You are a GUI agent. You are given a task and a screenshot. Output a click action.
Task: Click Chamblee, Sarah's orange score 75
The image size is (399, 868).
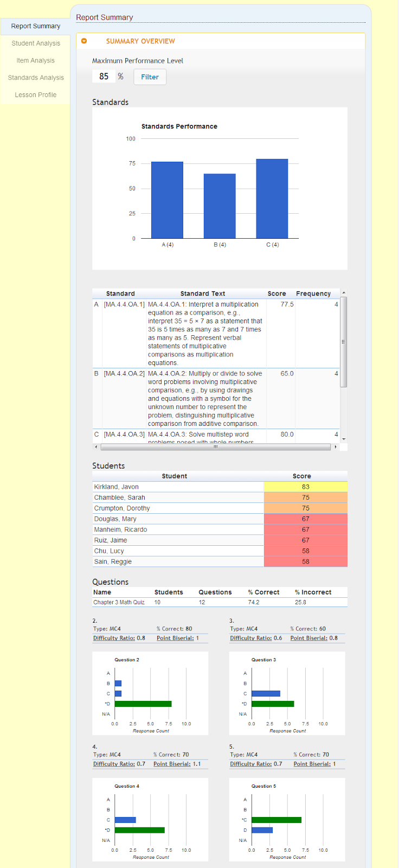click(x=306, y=497)
